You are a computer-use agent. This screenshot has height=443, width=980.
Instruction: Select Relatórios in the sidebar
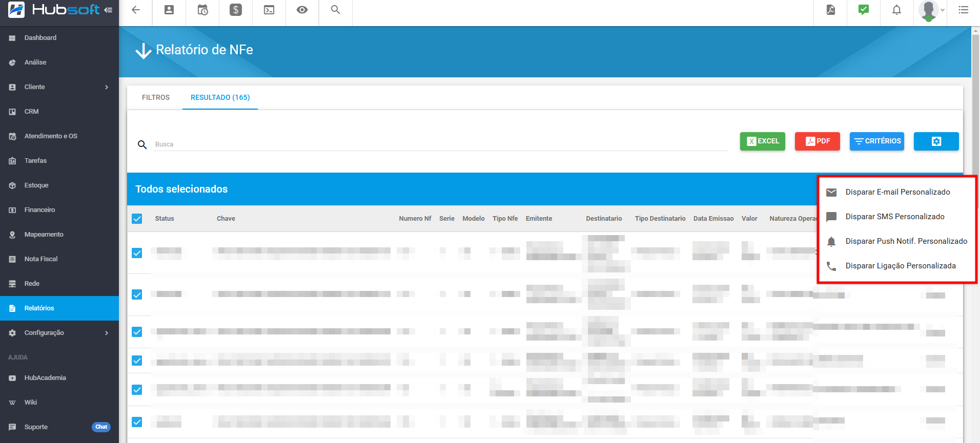(59, 308)
